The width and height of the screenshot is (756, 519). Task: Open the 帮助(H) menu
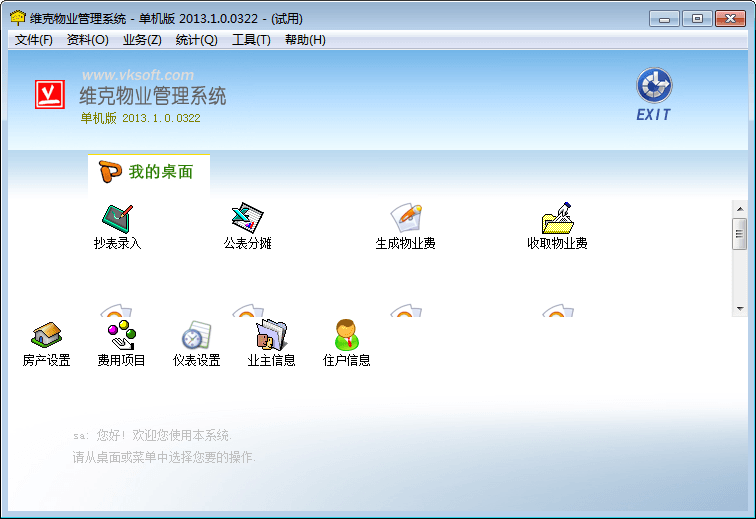coord(305,40)
